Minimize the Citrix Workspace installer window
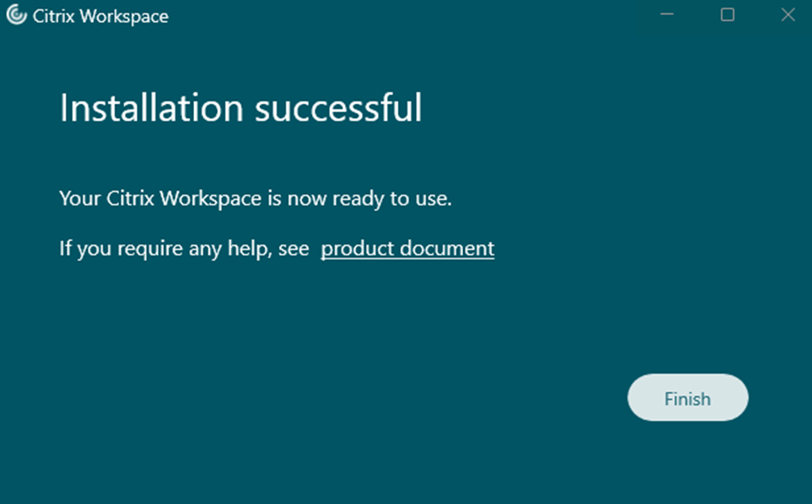812x504 pixels. (667, 15)
